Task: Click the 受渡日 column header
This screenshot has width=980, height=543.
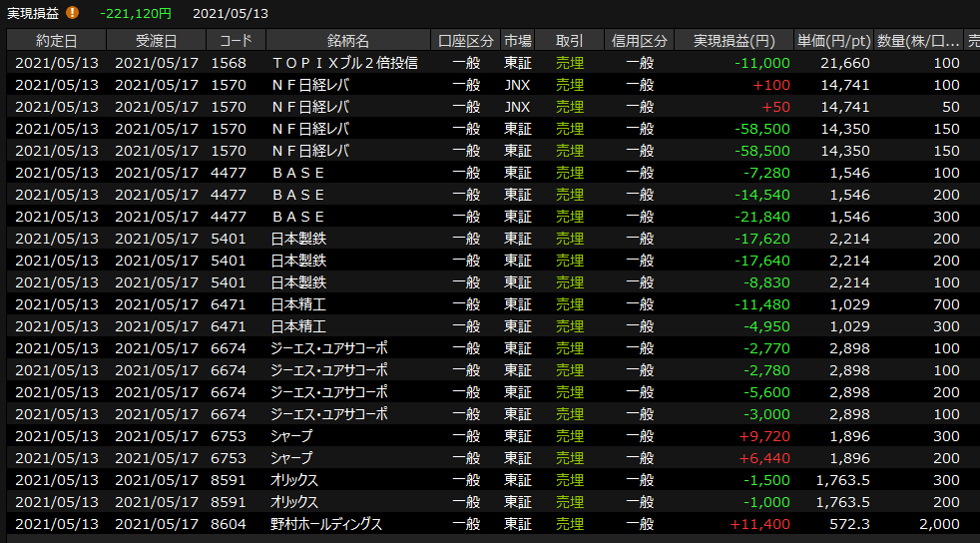Action: 156,41
